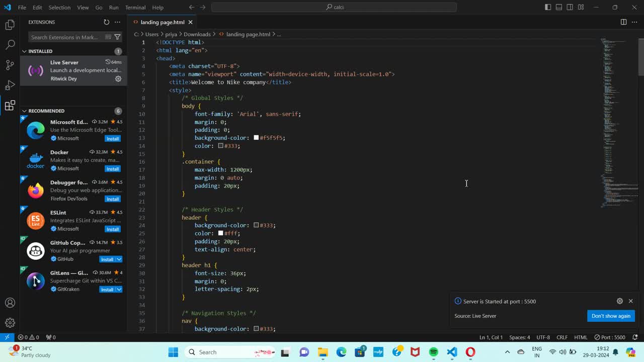This screenshot has height=362, width=644.
Task: Open the Search view in activity bar
Action: coord(10,45)
